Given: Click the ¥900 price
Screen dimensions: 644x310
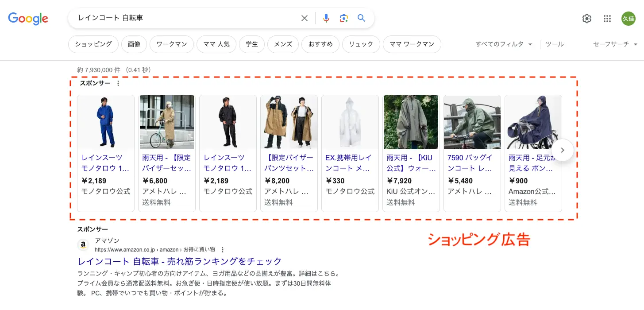Looking at the screenshot, I should 518,181.
